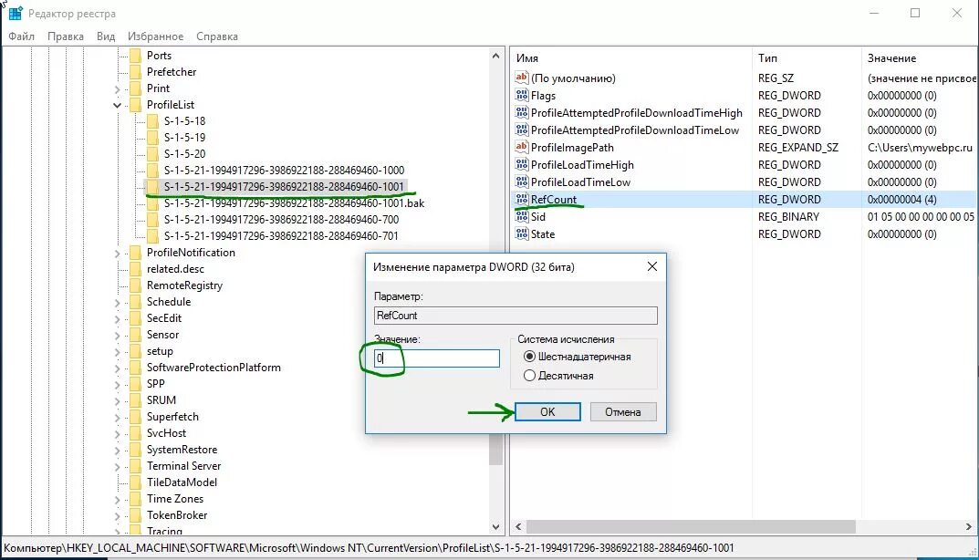Click the Параметр name field showing RefCount
This screenshot has width=979, height=560.
516,316
